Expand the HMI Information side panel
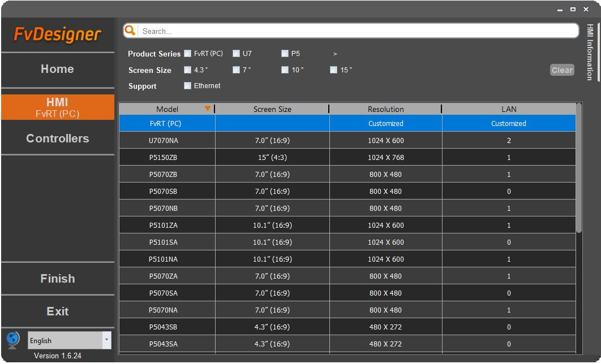The image size is (601, 364). tap(590, 52)
